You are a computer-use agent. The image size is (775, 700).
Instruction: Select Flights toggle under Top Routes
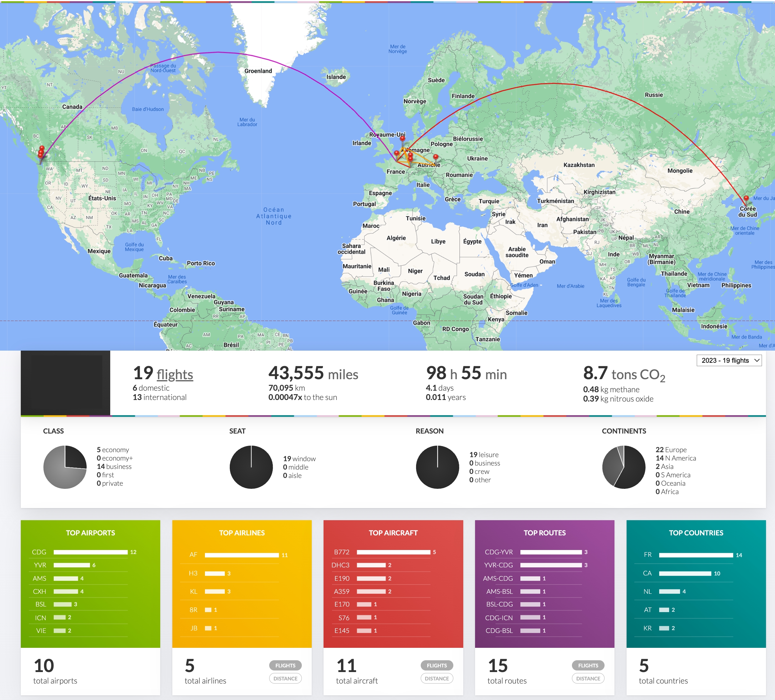(588, 666)
